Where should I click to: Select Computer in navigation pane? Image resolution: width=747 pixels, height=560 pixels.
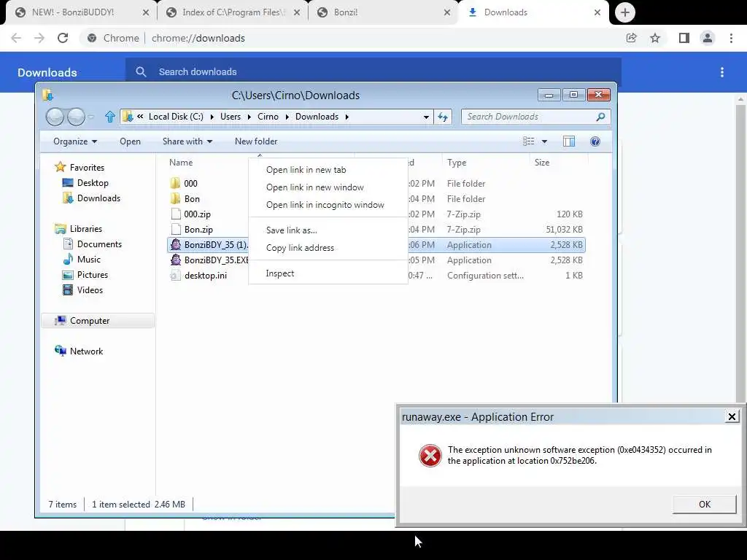click(x=98, y=321)
